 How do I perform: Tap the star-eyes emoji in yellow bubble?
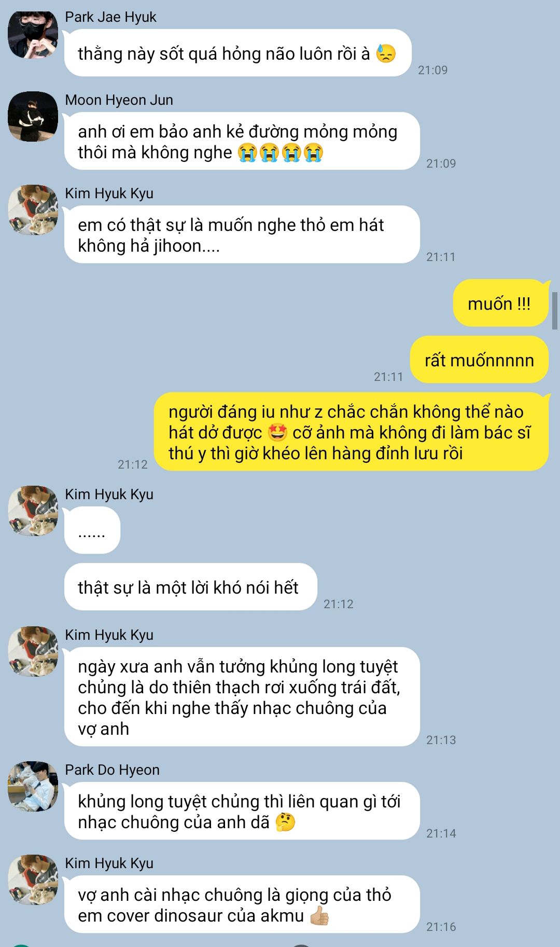[277, 432]
